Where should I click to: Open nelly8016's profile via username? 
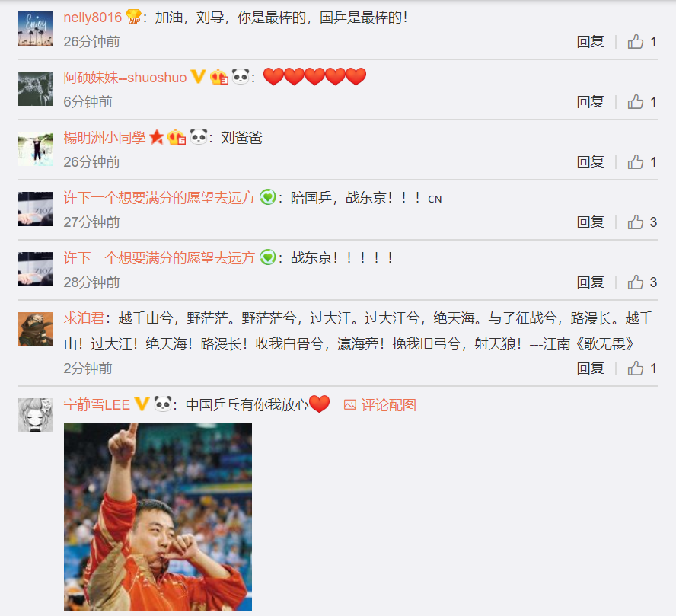click(93, 18)
